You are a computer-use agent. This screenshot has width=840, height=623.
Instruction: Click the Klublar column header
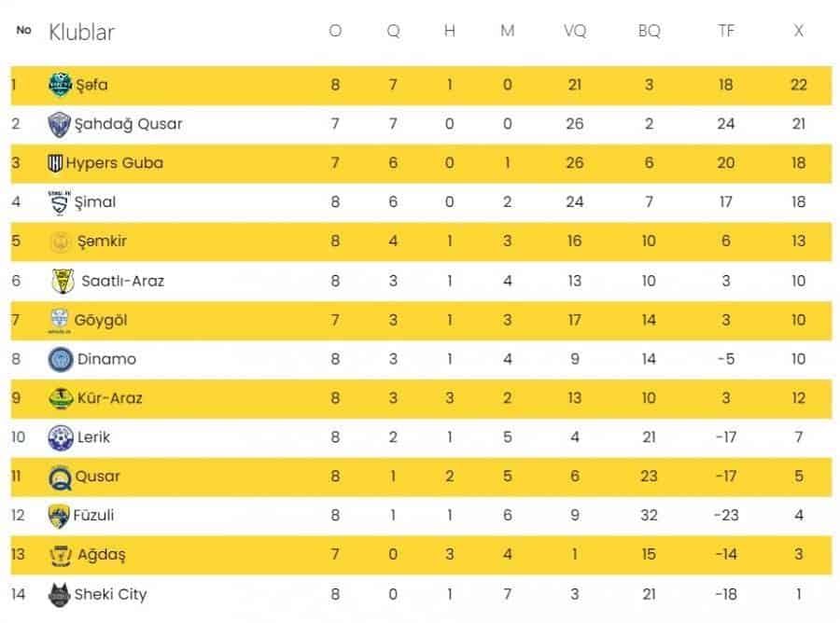[81, 33]
